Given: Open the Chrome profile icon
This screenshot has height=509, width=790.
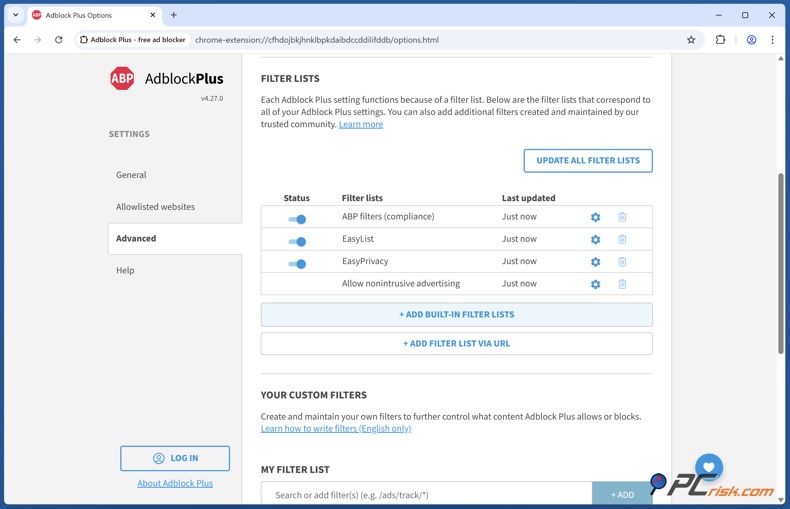Looking at the screenshot, I should (751, 40).
